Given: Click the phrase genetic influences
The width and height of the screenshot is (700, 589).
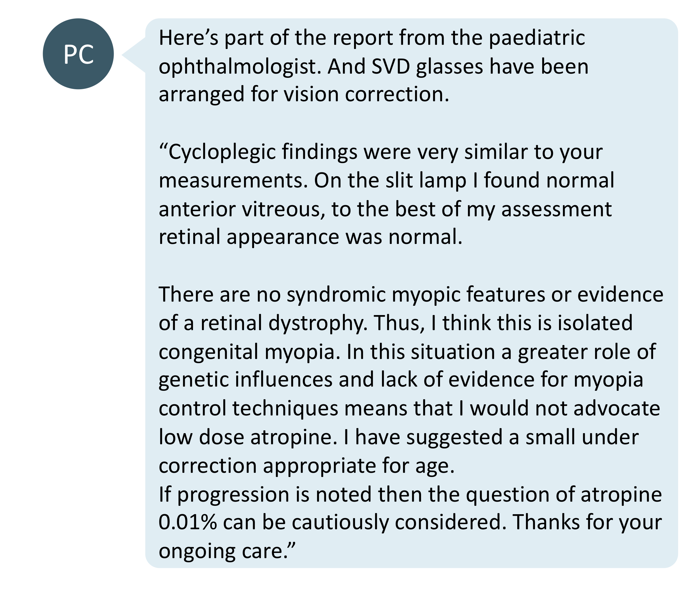Looking at the screenshot, I should pyautogui.click(x=246, y=380).
